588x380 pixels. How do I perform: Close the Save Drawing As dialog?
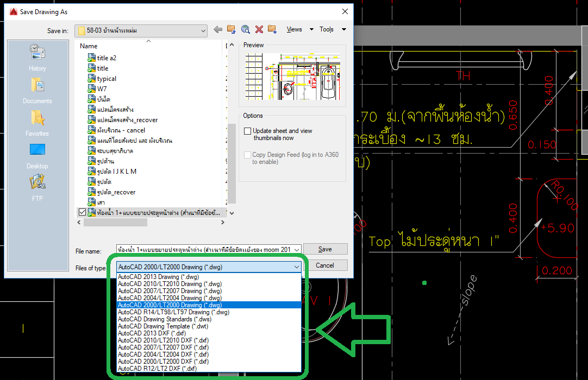coord(345,11)
